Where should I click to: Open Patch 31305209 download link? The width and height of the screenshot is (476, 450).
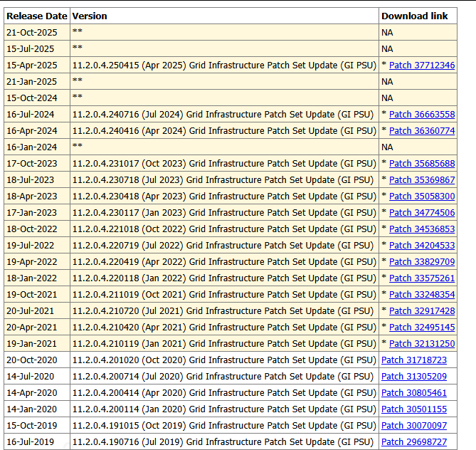tap(414, 377)
